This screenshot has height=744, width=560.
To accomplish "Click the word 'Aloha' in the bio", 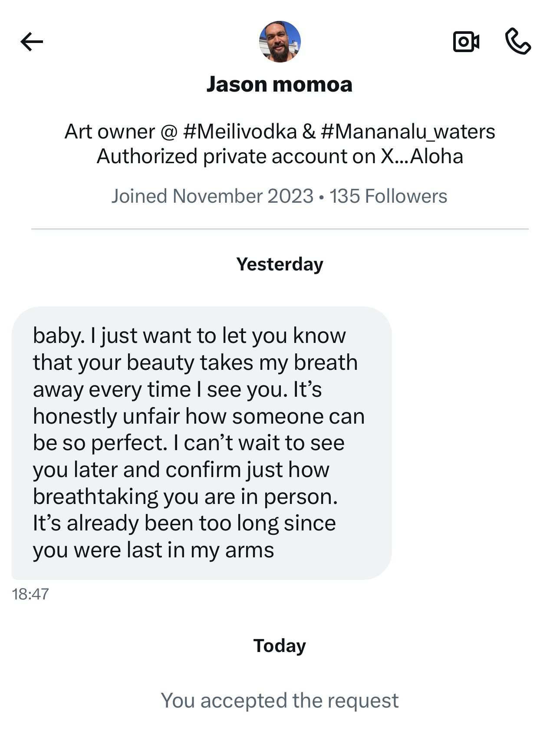I will 436,156.
